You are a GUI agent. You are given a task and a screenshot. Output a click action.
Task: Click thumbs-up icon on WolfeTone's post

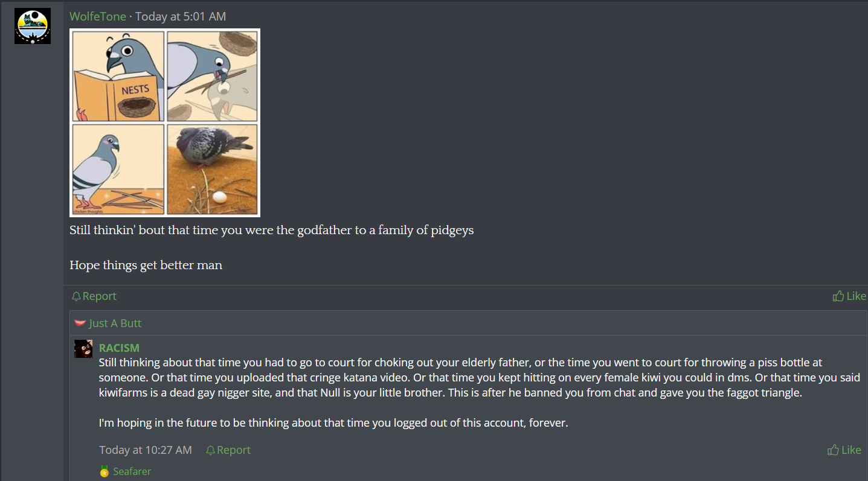click(838, 296)
